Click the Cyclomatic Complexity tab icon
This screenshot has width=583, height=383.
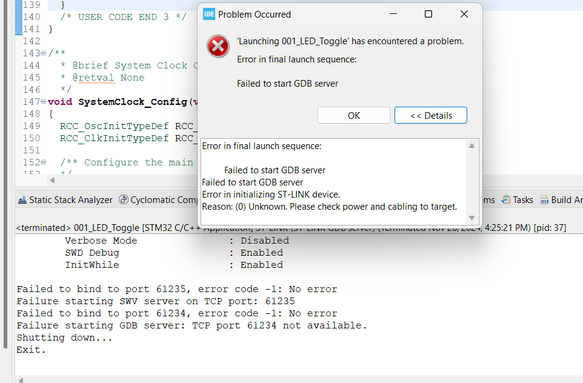pyautogui.click(x=123, y=200)
